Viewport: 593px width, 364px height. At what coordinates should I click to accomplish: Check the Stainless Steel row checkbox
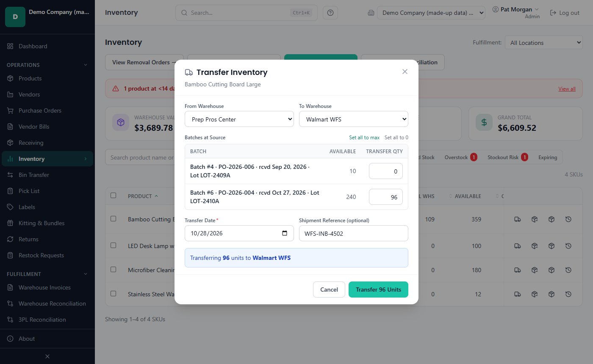[x=113, y=293]
